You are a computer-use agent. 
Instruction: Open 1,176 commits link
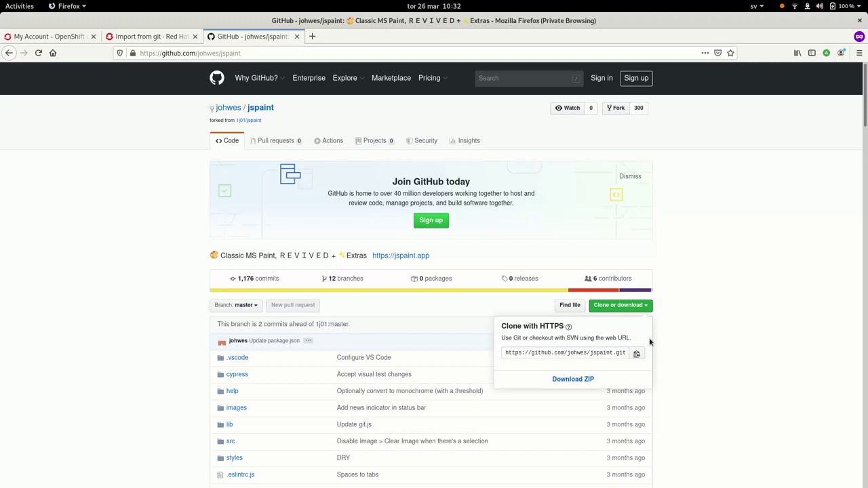(x=254, y=279)
